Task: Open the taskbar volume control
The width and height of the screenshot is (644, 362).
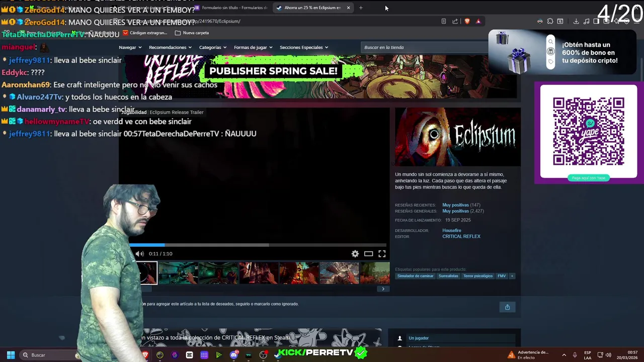Action: pos(608,355)
